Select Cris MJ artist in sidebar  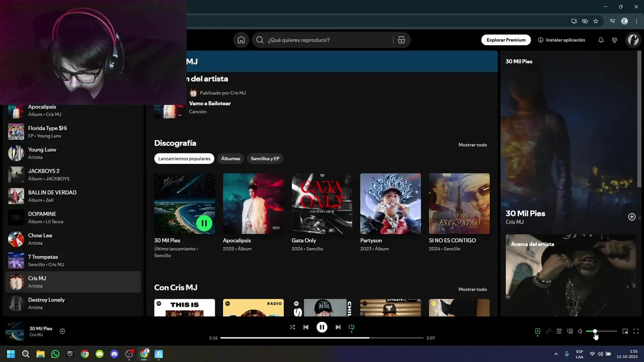[x=73, y=282]
